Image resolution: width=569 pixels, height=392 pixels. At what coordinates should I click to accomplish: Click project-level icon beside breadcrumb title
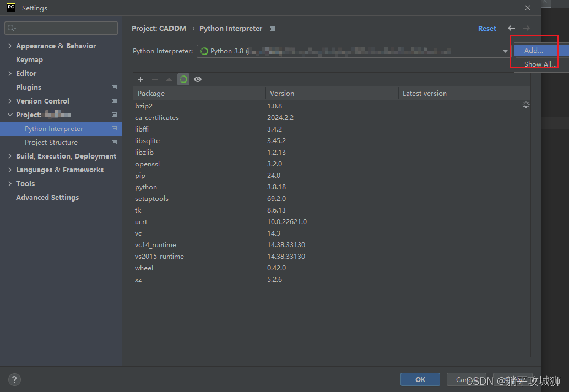pos(273,29)
